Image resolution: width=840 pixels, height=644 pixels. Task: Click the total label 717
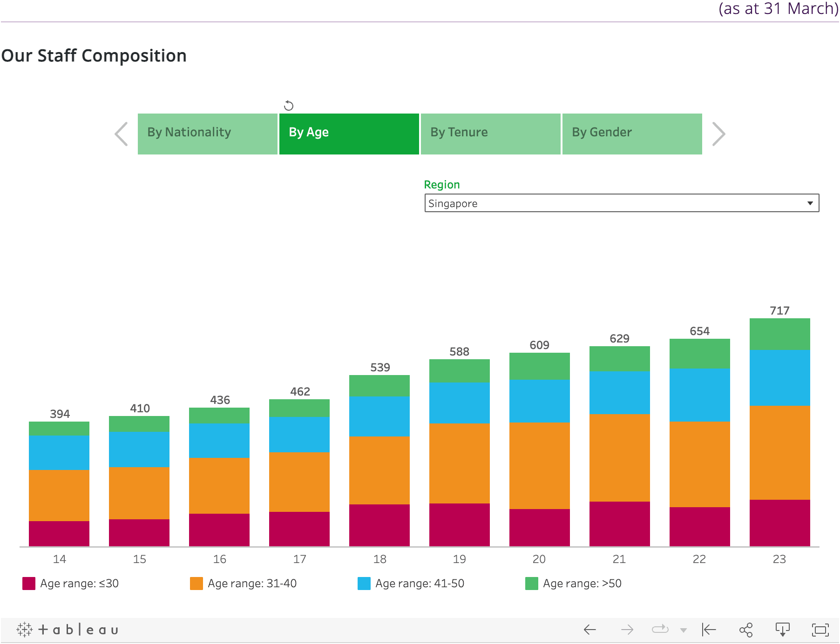780,311
